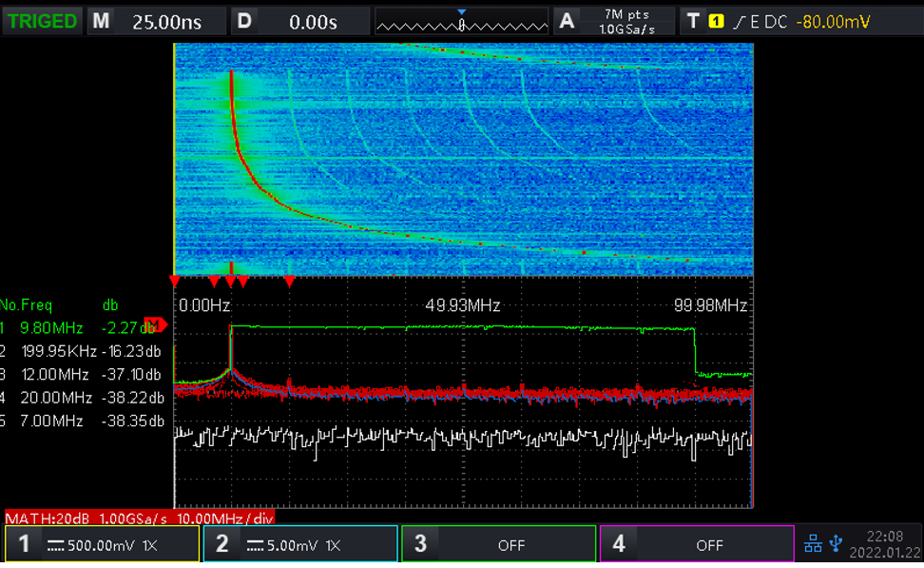Click the TRIGED trigger status indicator

43,21
